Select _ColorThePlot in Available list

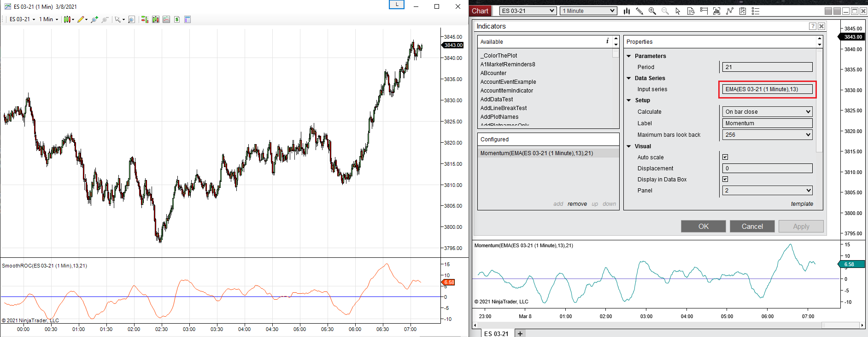[499, 56]
